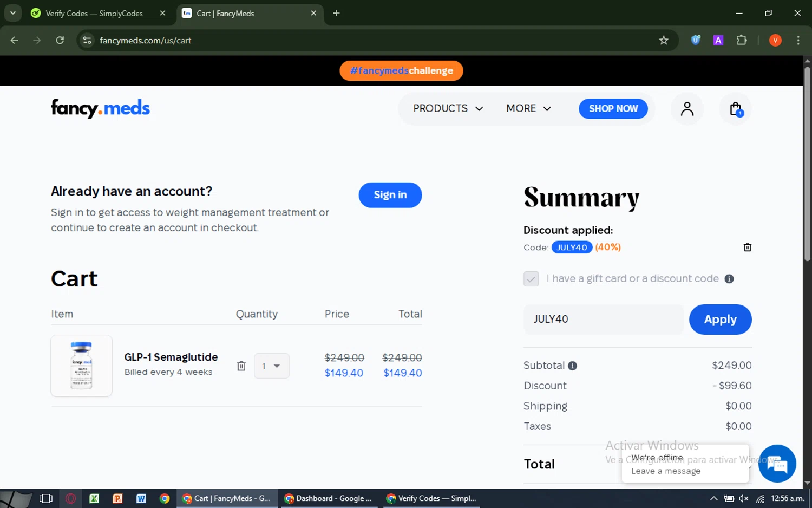Image resolution: width=812 pixels, height=508 pixels.
Task: Open PowerPoint from the taskbar
Action: click(117, 498)
